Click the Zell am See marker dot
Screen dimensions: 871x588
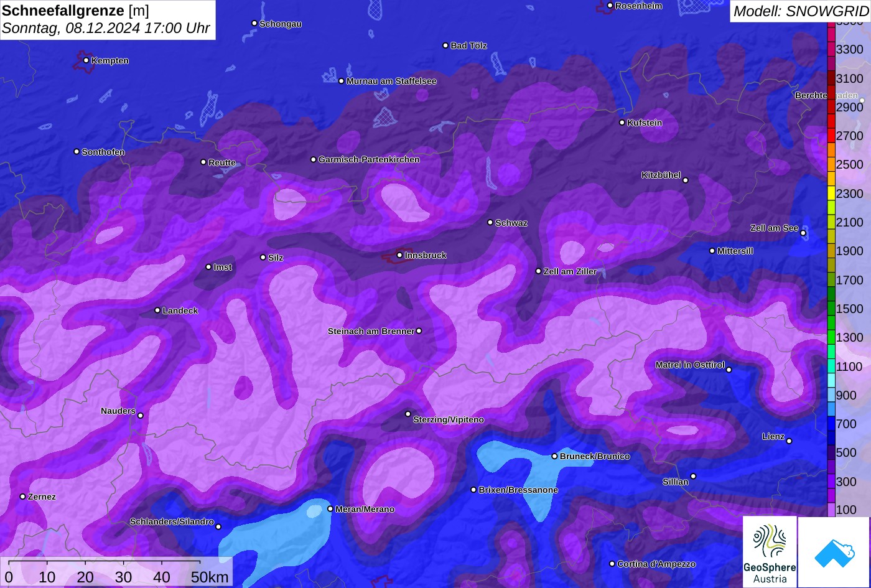(803, 233)
